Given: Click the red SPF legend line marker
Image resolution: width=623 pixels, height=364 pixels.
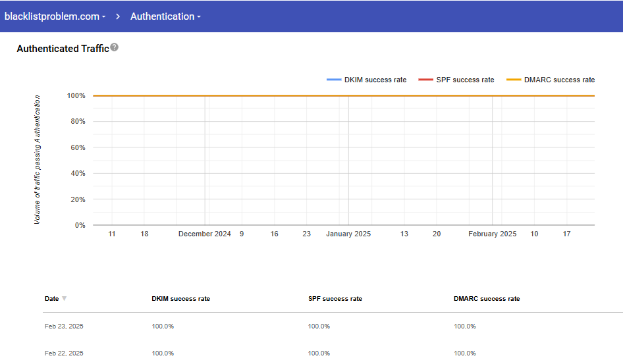Looking at the screenshot, I should click(x=425, y=80).
